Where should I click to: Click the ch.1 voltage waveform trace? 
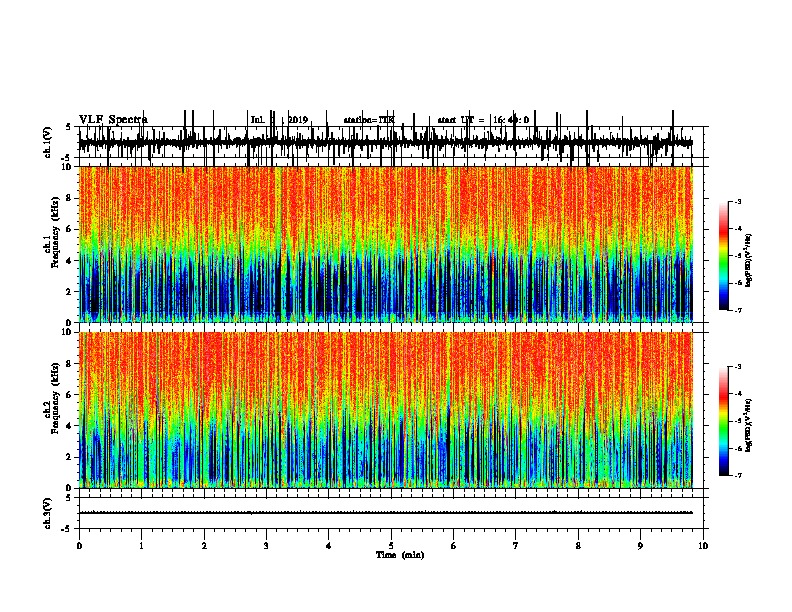point(386,143)
